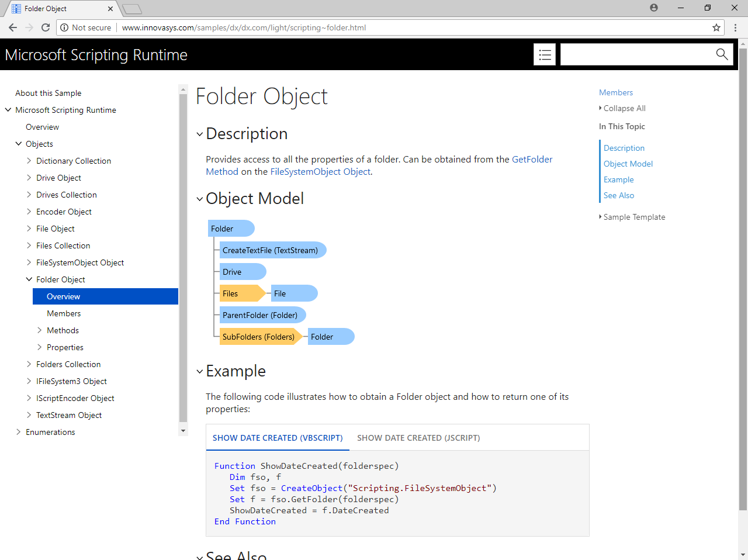Expand the Encoder Object node
Viewport: 748px width, 560px height.
29,212
